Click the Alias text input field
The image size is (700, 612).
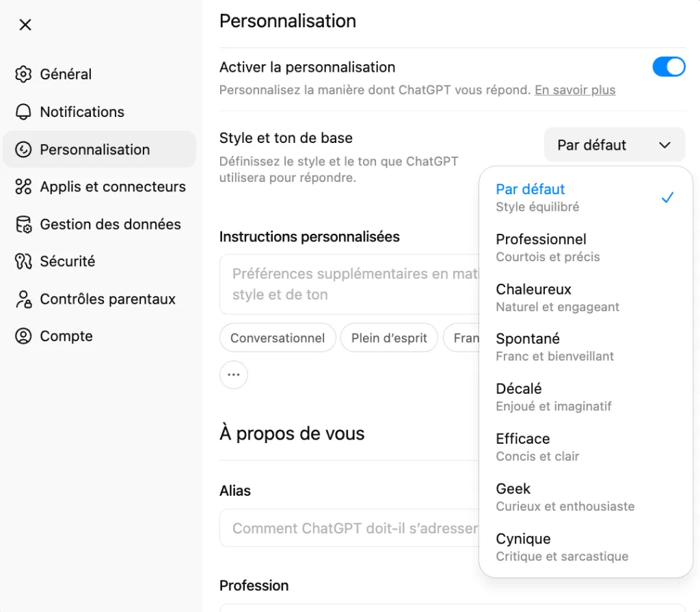click(x=349, y=528)
